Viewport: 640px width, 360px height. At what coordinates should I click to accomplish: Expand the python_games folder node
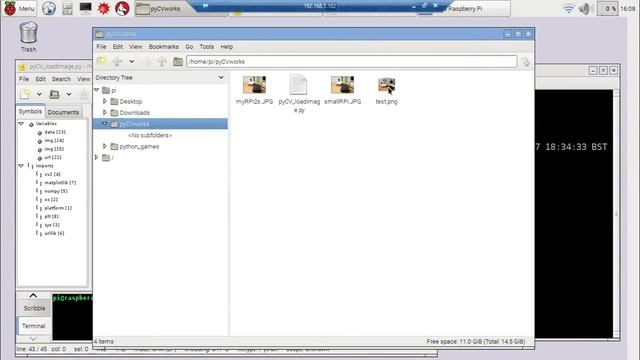pos(105,146)
